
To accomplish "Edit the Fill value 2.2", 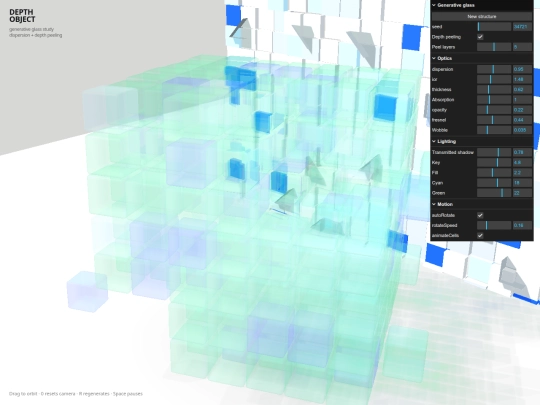I will [x=522, y=173].
